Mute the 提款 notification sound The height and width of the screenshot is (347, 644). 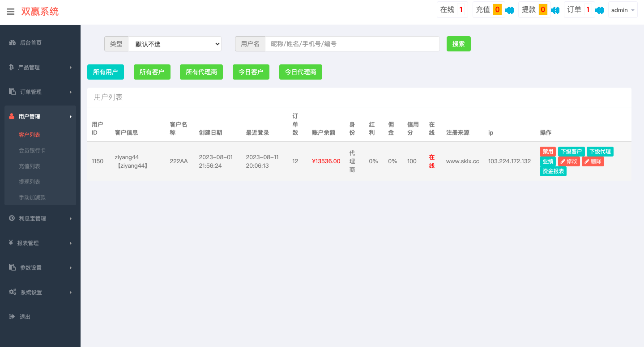(555, 9)
